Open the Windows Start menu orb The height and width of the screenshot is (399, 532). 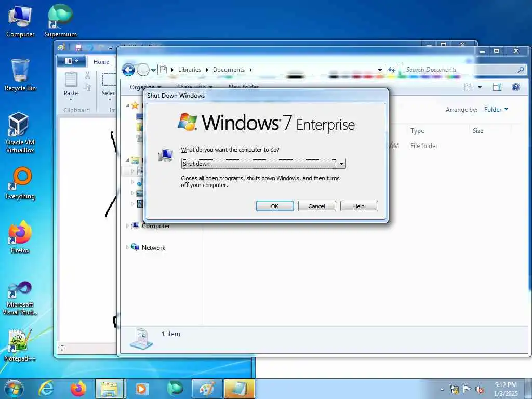(14, 389)
